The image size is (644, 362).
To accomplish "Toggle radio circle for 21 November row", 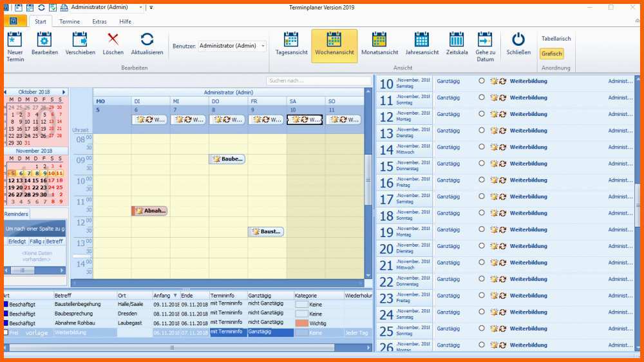I will point(481,262).
